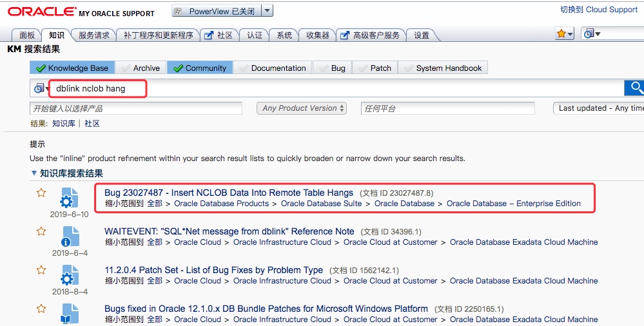Jump to 社区 results link
This screenshot has width=644, height=326.
tap(92, 123)
